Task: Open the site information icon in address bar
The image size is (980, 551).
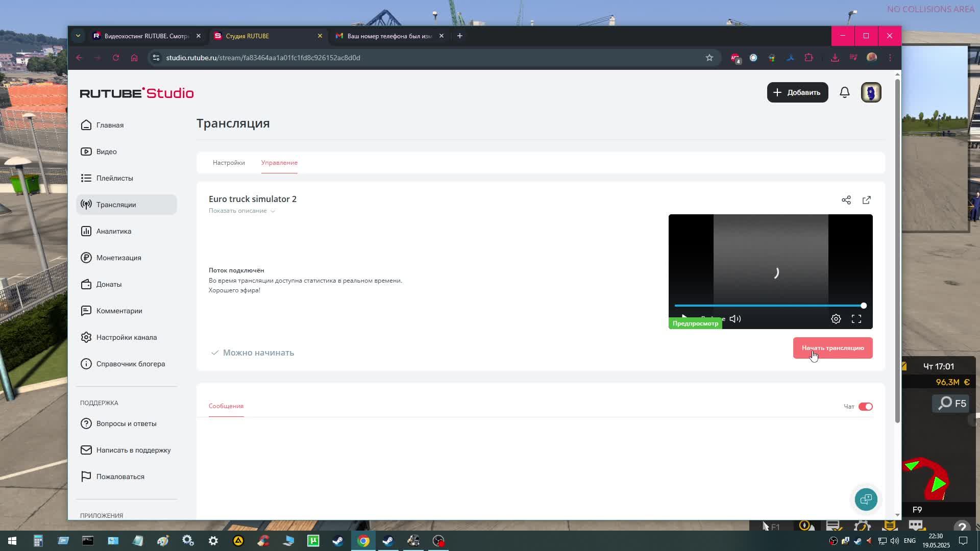Action: (x=156, y=58)
